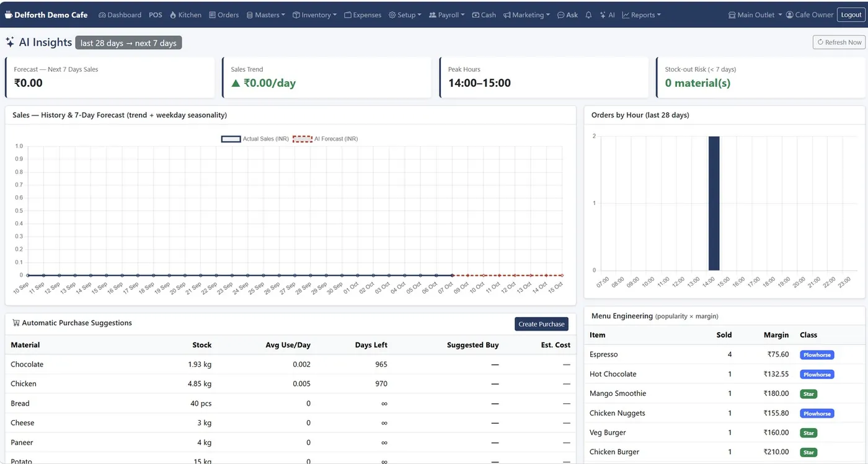Expand the Marketing dropdown menu
Image resolution: width=868 pixels, height=464 pixels.
pyautogui.click(x=526, y=15)
